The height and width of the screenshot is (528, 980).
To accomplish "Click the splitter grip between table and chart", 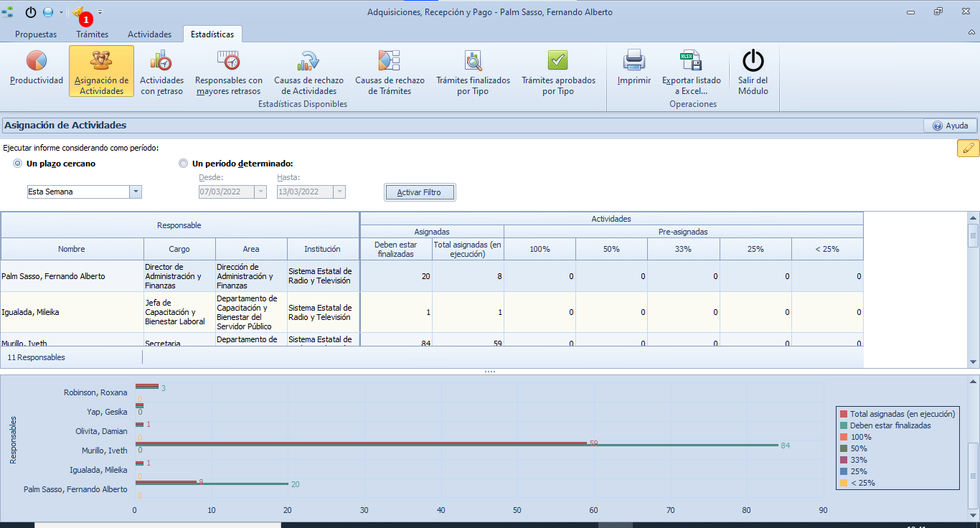I will (490, 372).
